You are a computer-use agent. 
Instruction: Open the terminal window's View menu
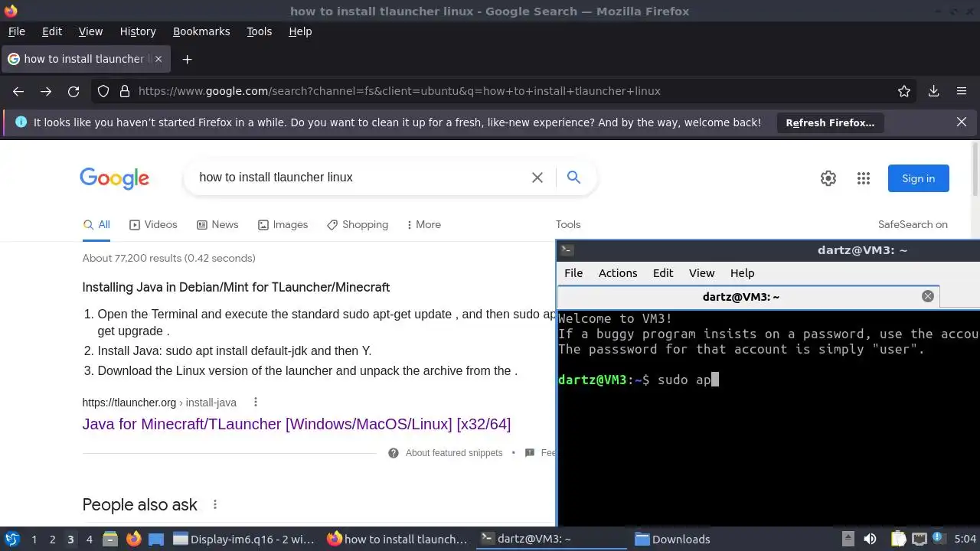click(701, 273)
